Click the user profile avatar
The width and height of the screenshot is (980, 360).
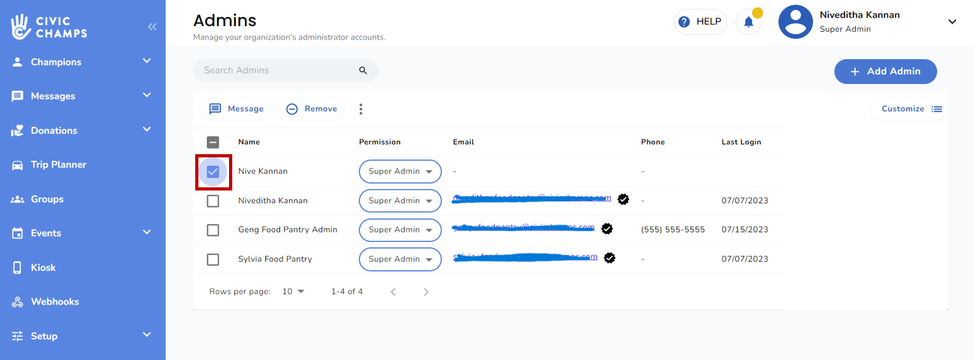pyautogui.click(x=795, y=22)
